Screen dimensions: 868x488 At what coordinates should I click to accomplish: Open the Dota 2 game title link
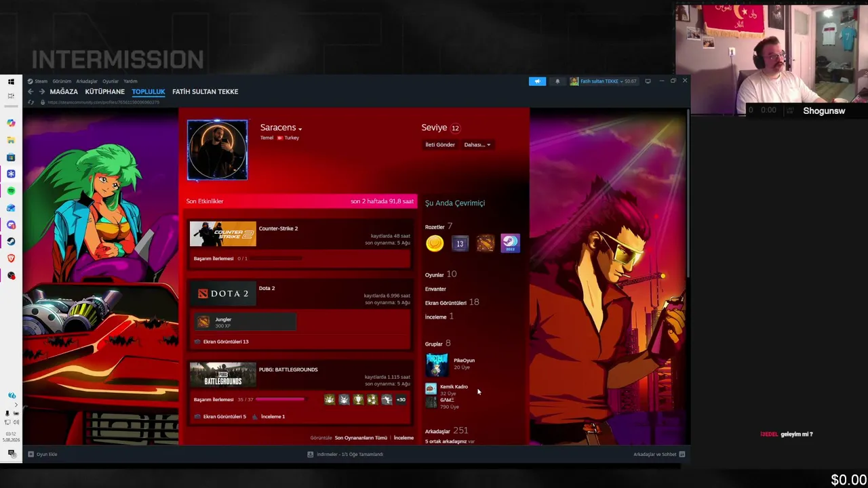pos(267,288)
